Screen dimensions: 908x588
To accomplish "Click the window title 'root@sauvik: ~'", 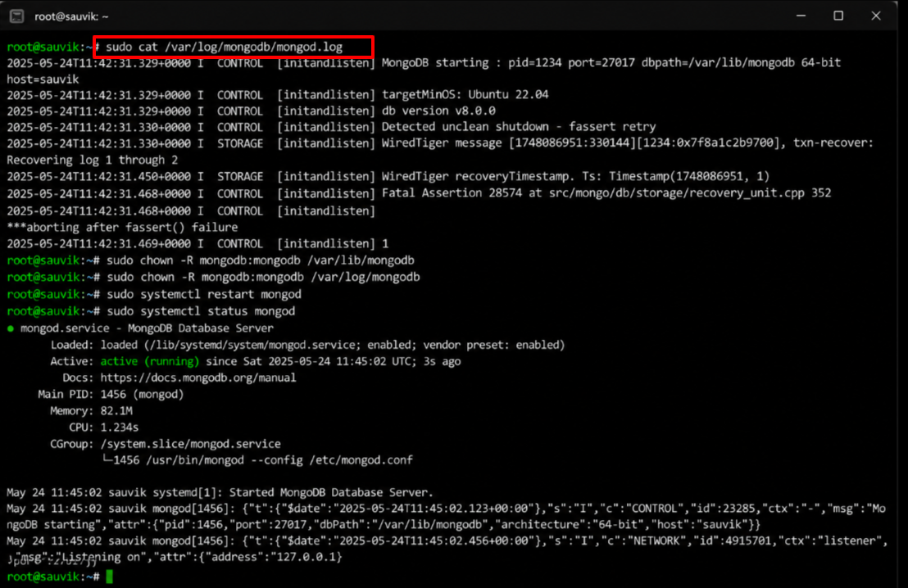I will [x=71, y=16].
